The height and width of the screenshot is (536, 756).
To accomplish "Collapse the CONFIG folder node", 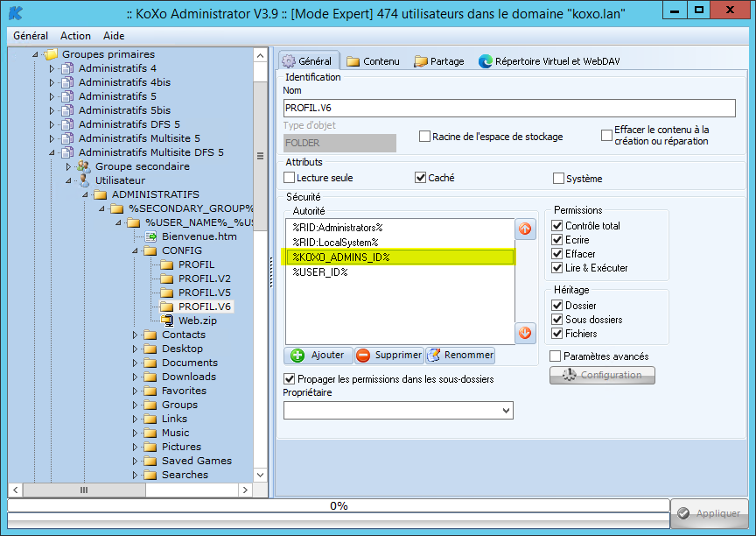I will 135,250.
